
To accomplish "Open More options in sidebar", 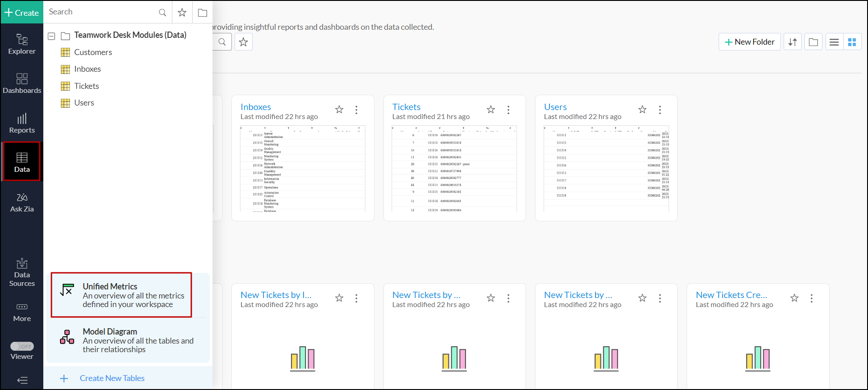I will pyautogui.click(x=22, y=312).
